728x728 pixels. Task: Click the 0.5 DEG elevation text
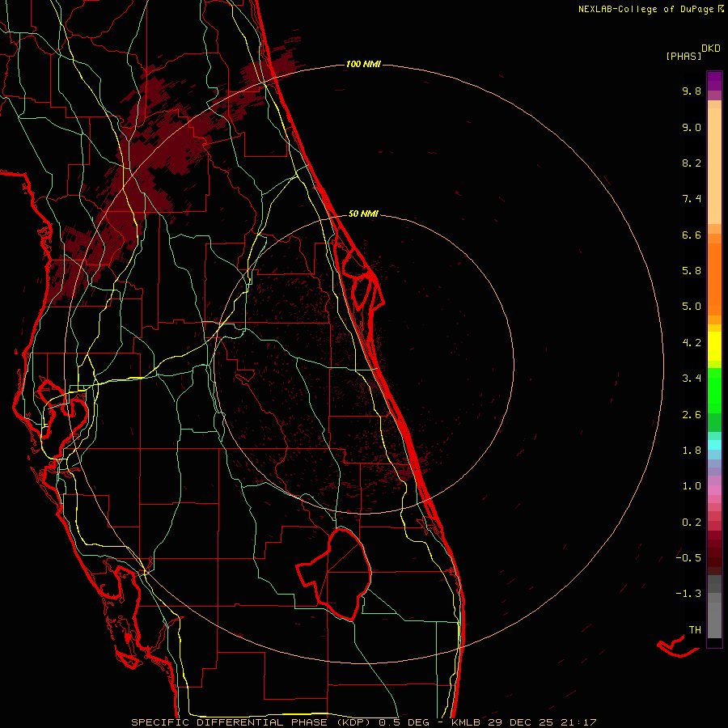pos(404,722)
